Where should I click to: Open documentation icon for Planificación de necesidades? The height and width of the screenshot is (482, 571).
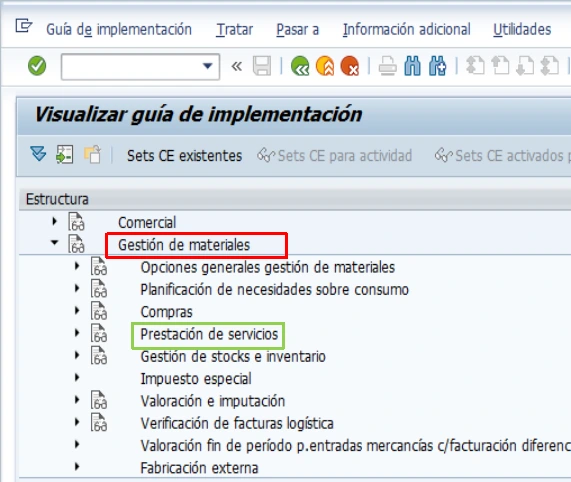(x=99, y=289)
